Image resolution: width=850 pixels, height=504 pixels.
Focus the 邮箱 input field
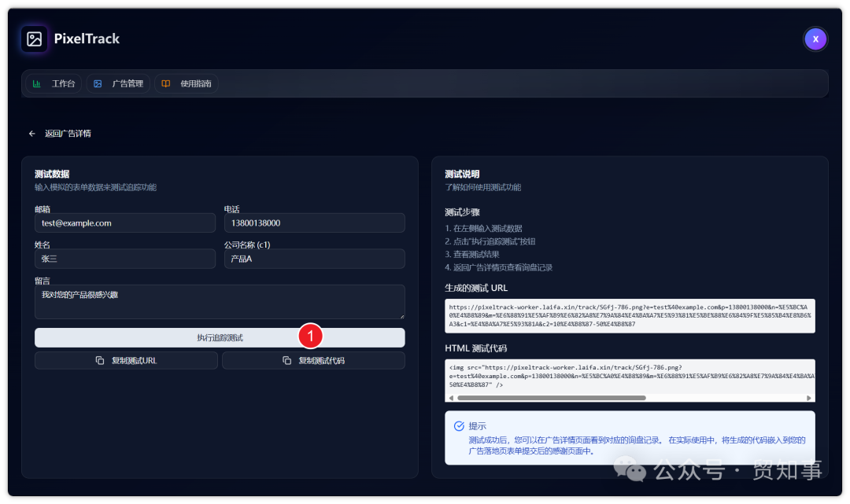(x=124, y=223)
